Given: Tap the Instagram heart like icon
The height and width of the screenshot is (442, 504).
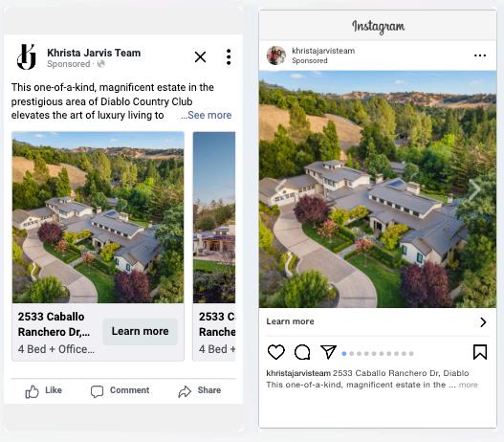Looking at the screenshot, I should coord(276,352).
